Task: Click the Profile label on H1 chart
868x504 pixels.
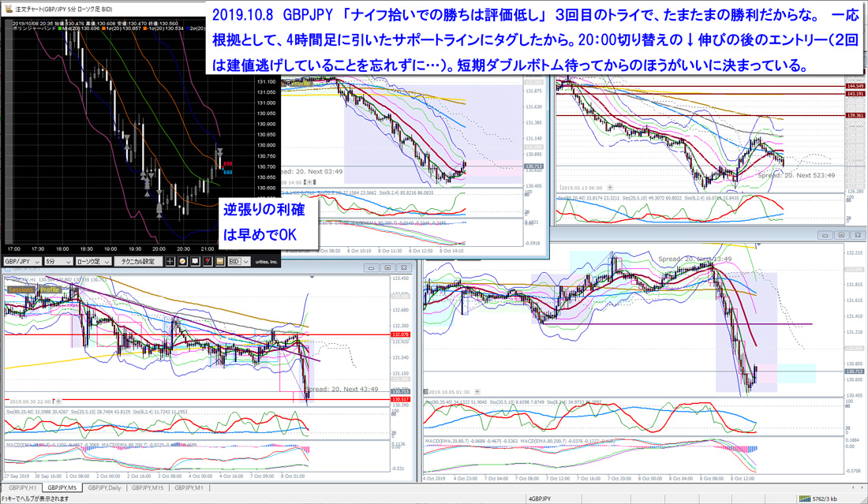Action: [x=50, y=290]
